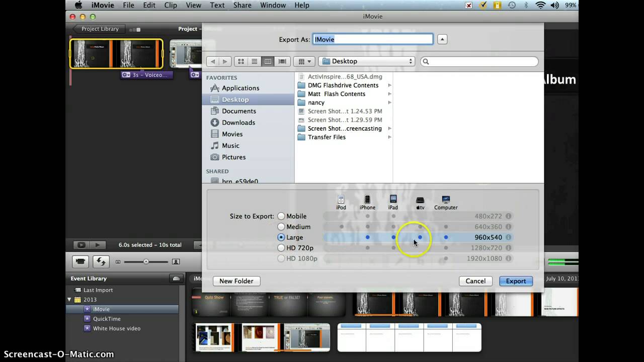Click the Time Machine icon in menu bar
This screenshot has height=362, width=644.
[512, 5]
